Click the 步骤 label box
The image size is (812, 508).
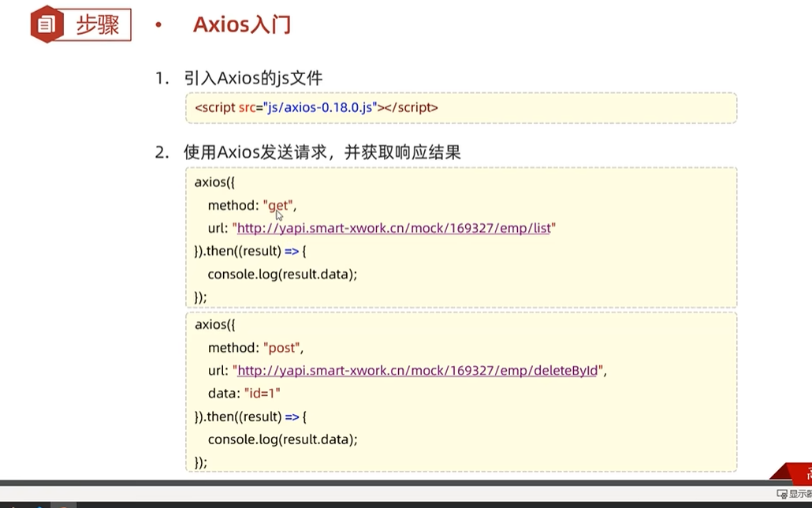click(97, 24)
